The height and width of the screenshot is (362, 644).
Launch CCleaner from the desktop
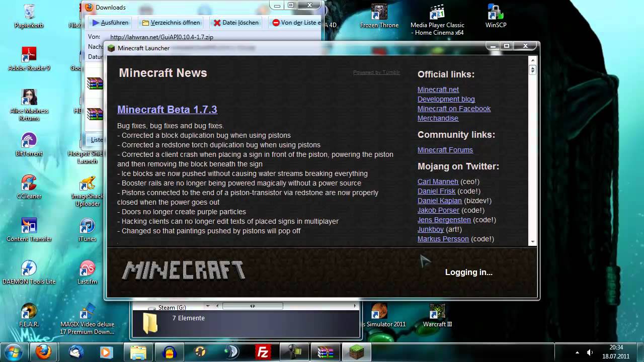(29, 187)
